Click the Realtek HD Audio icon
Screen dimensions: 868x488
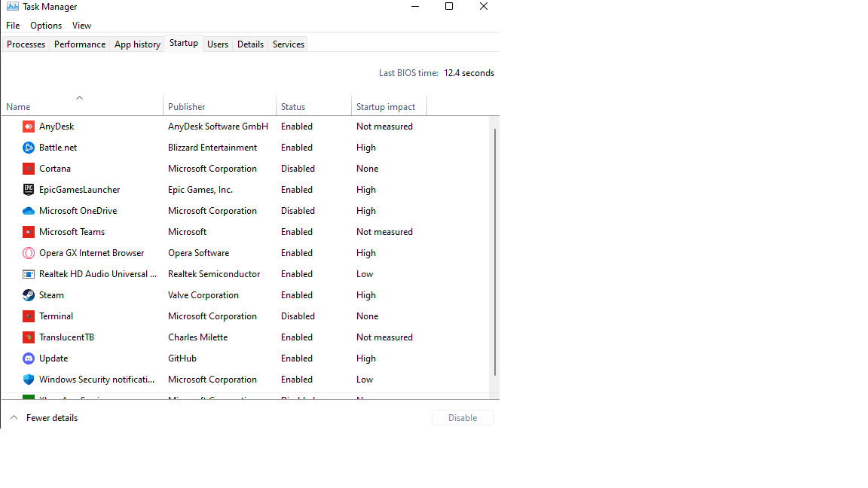(x=28, y=274)
